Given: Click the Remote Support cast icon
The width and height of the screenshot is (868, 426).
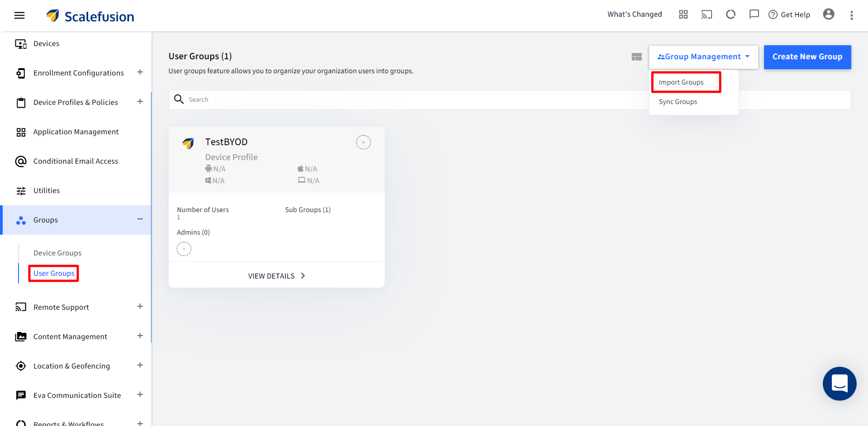Looking at the screenshot, I should (x=21, y=307).
